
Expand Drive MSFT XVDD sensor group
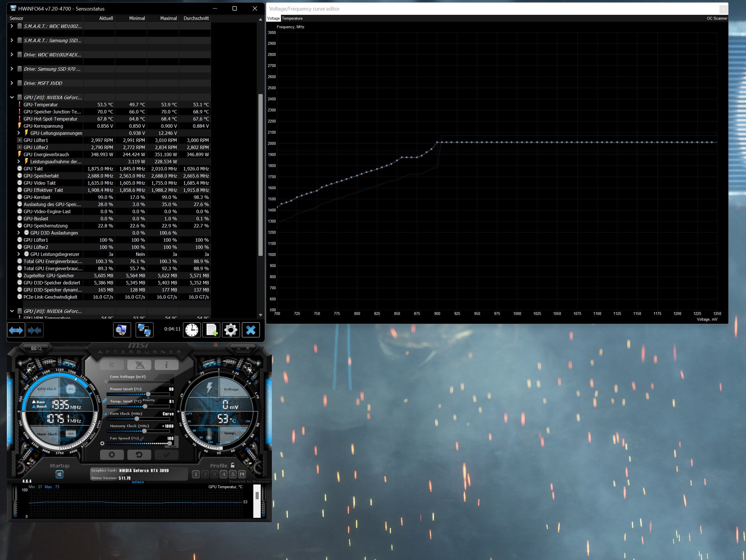click(12, 83)
